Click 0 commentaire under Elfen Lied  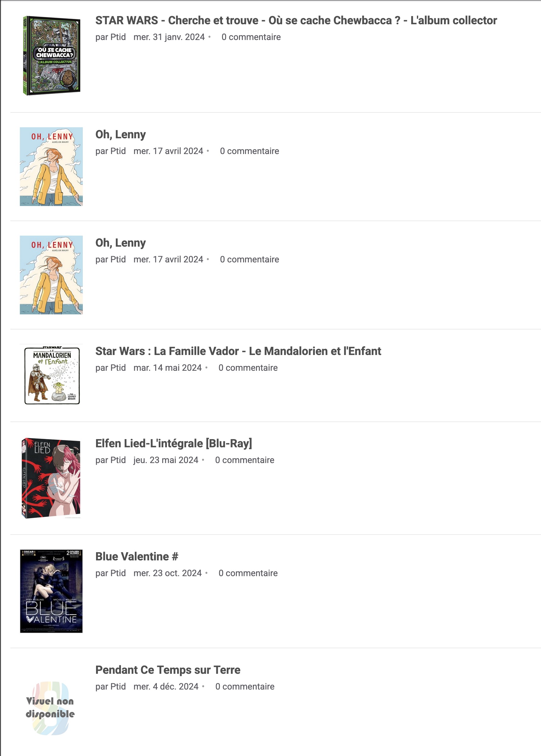[245, 460]
